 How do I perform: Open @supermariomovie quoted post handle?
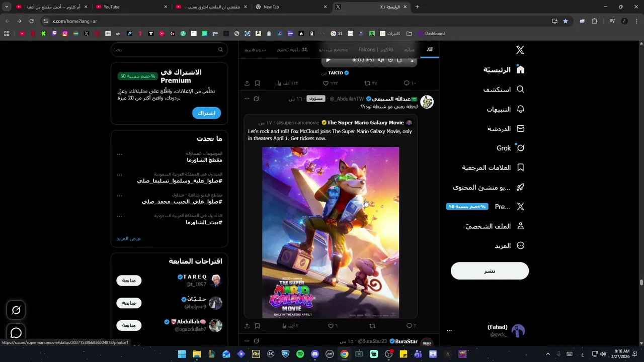[x=297, y=123]
